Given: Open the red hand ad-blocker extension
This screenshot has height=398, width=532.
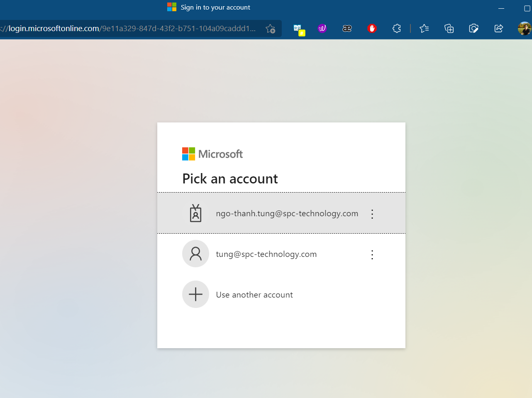Looking at the screenshot, I should [372, 28].
